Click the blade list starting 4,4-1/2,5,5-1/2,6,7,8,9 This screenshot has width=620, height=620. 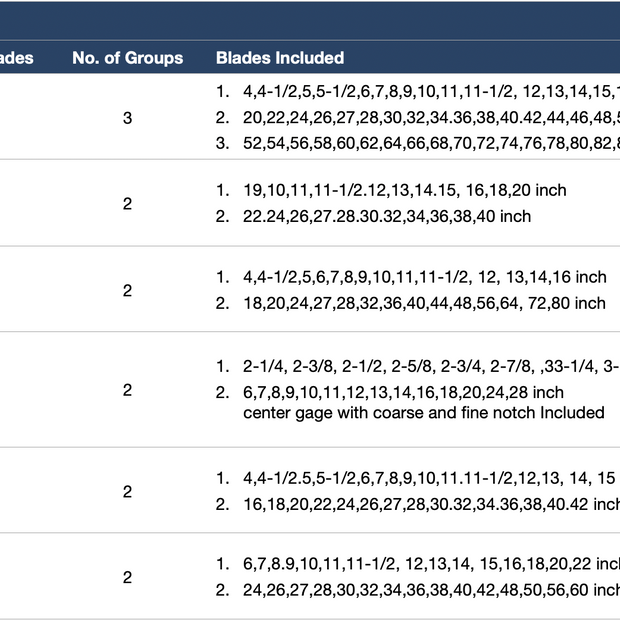click(x=431, y=91)
